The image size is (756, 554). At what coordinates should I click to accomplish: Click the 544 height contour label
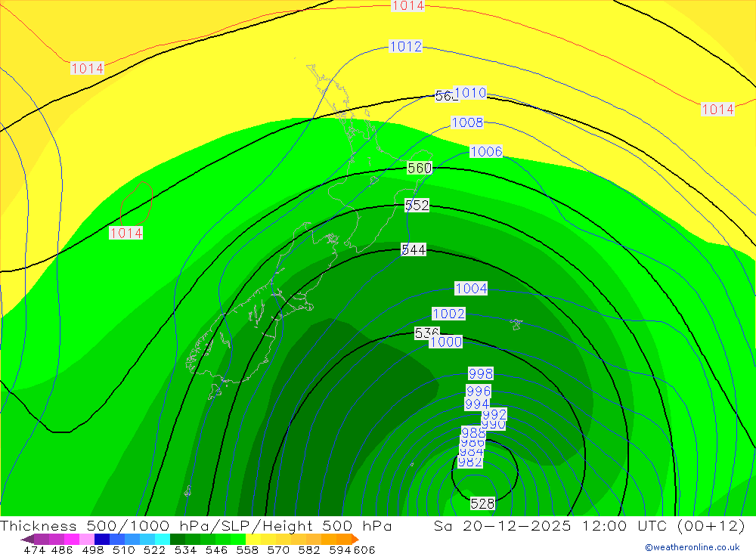tap(414, 249)
